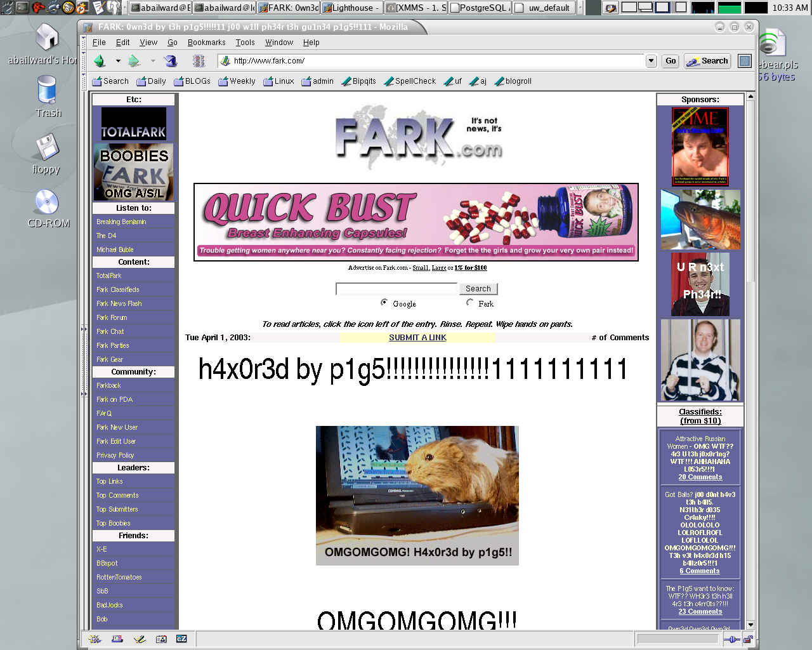Switch to the Lighthouse taskbar window

pos(352,8)
